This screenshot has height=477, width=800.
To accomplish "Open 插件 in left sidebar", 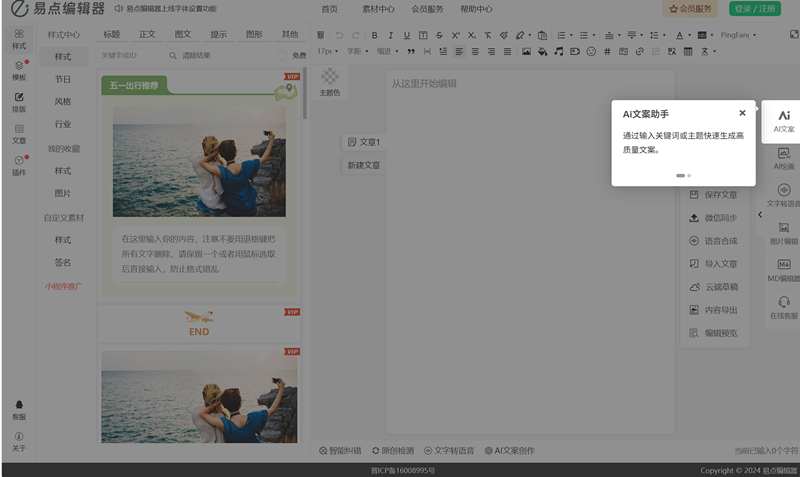I will [19, 166].
